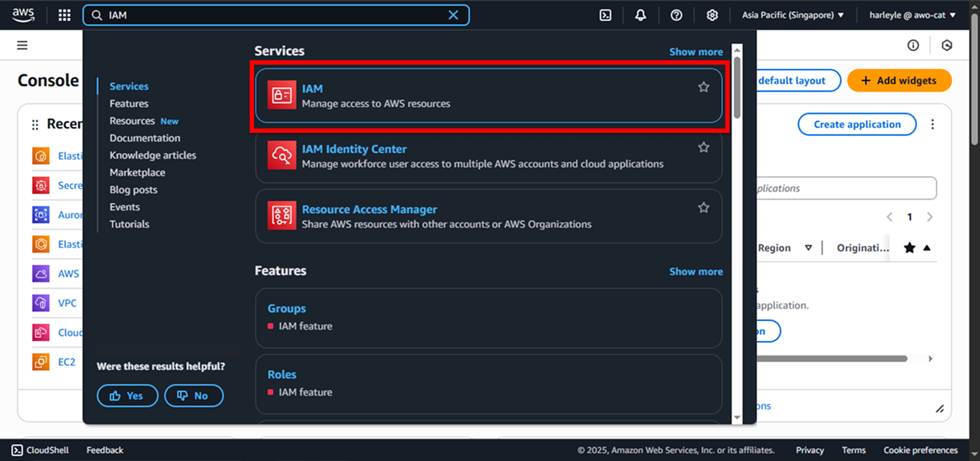Select the Tutorials filter category

tap(129, 224)
